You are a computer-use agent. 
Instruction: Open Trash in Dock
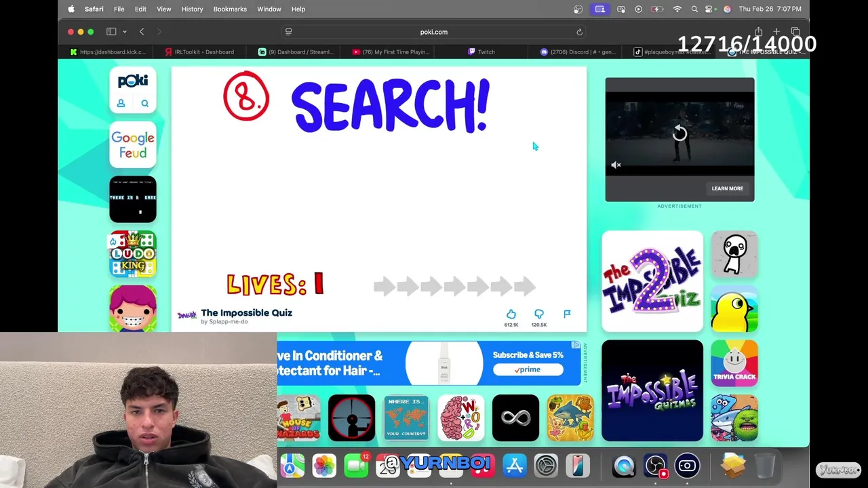765,466
